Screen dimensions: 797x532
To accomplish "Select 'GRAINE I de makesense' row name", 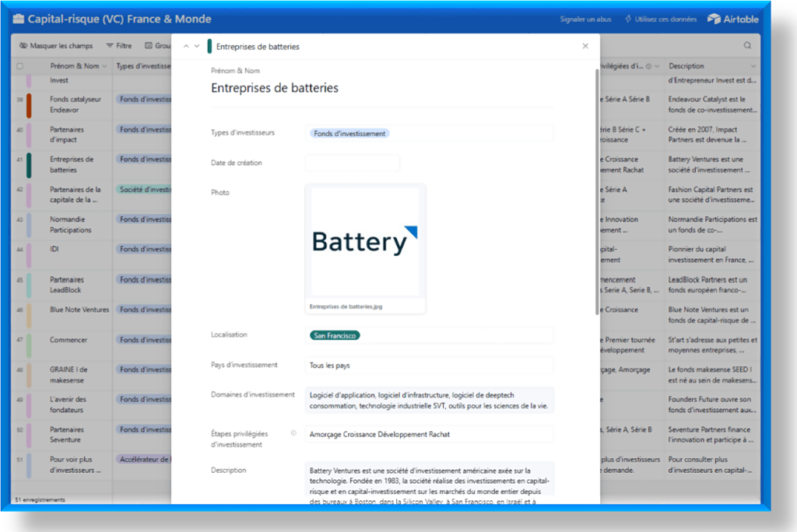I will pyautogui.click(x=68, y=375).
